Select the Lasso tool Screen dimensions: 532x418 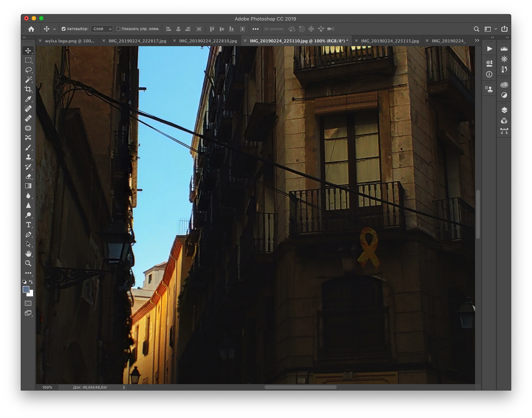click(x=28, y=70)
